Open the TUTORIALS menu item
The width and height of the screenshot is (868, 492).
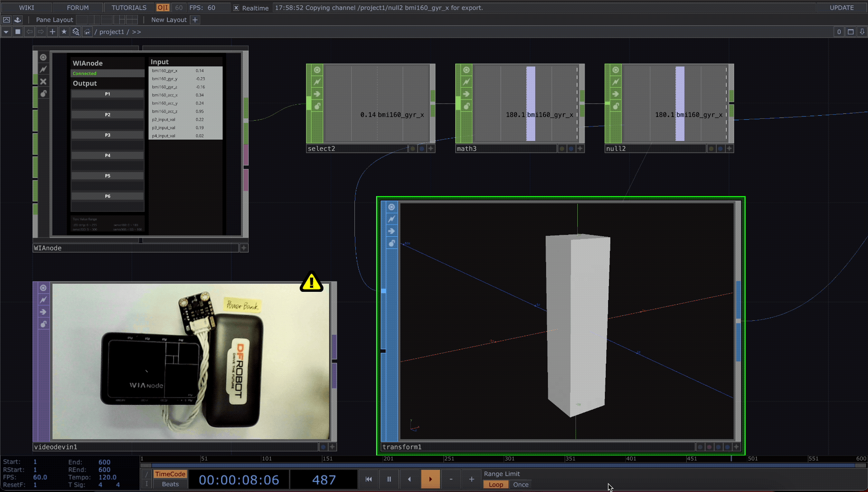click(x=129, y=8)
